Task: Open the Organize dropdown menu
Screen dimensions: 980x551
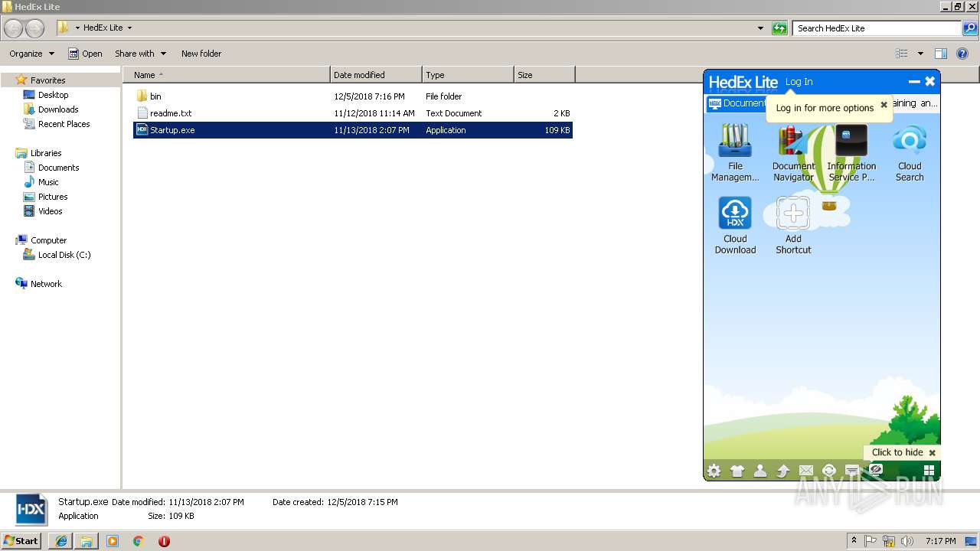Action: tap(31, 54)
